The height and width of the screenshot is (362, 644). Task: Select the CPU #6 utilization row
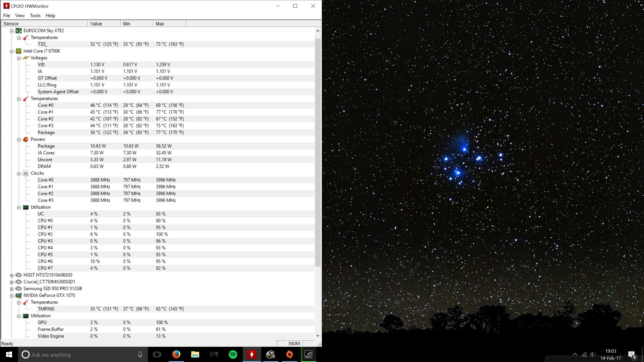tap(176, 261)
